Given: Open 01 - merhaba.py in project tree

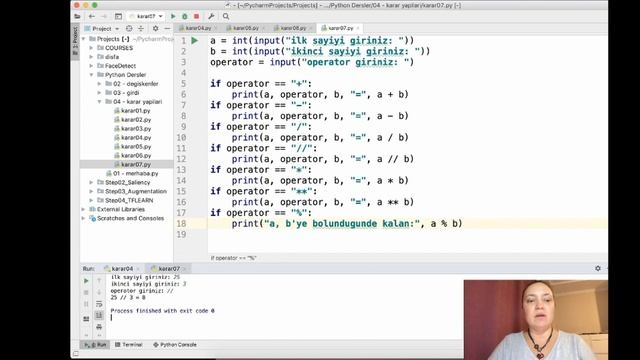Looking at the screenshot, I should pos(132,173).
